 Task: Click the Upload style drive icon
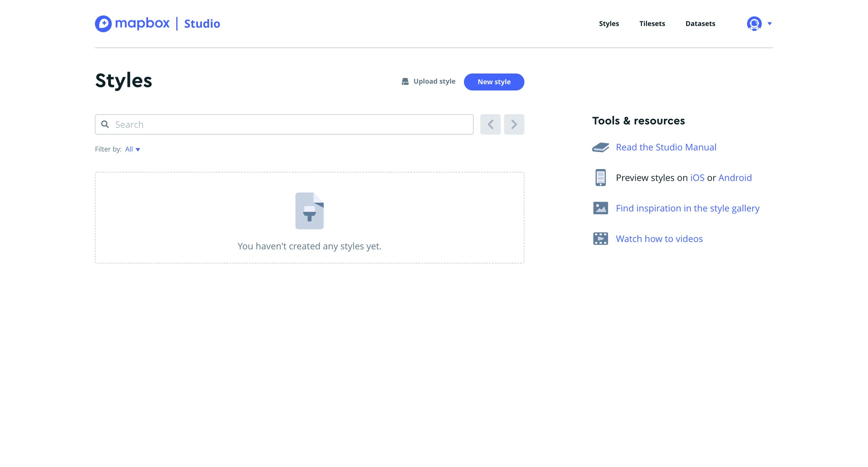[405, 81]
